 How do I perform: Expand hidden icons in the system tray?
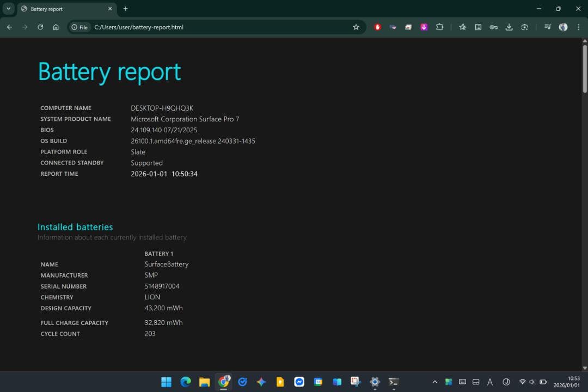(x=434, y=382)
